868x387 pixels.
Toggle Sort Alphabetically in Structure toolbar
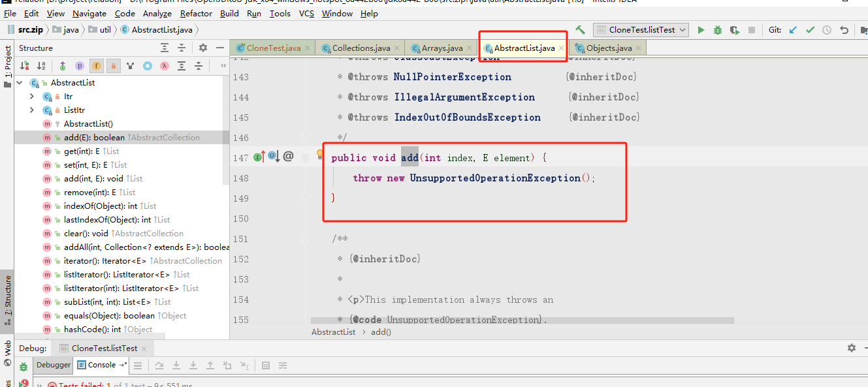41,66
